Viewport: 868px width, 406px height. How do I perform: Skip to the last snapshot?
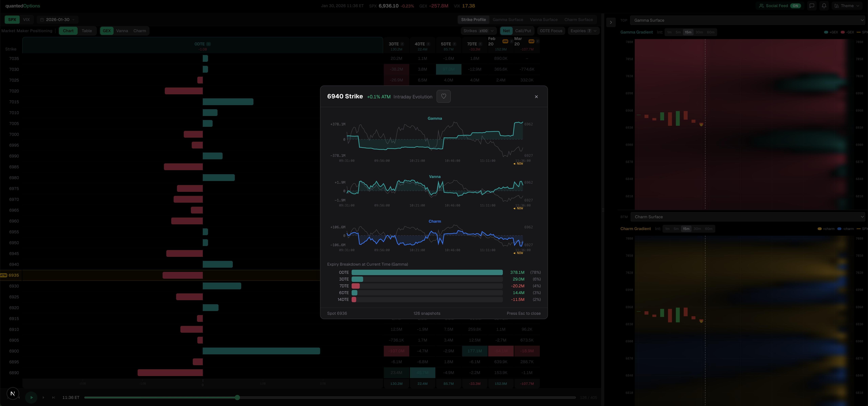53,398
